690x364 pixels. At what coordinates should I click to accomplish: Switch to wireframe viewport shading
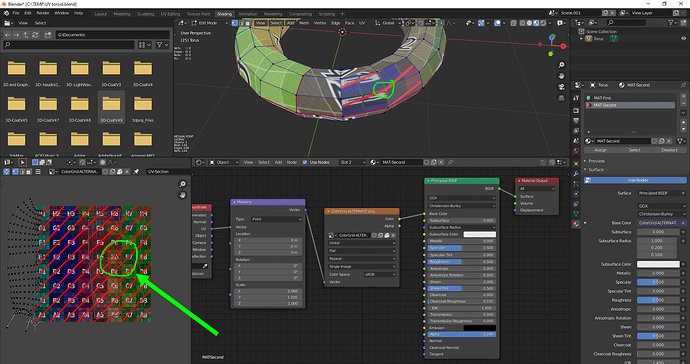click(522, 23)
